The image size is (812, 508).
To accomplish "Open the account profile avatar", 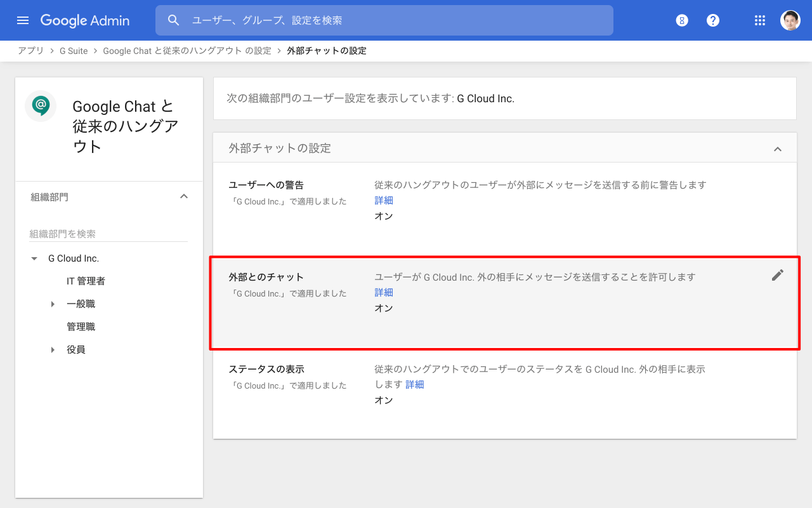I will (x=790, y=20).
